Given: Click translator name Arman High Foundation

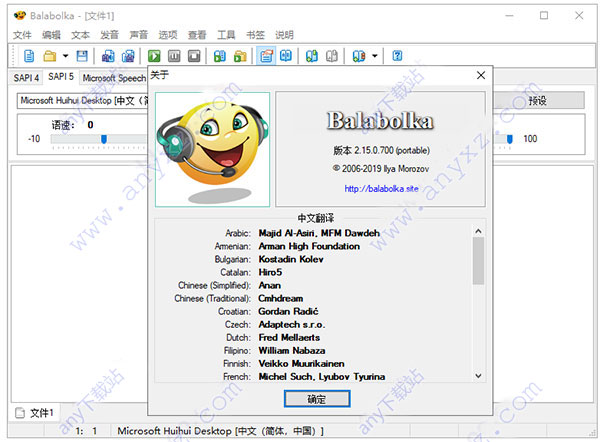Looking at the screenshot, I should (309, 246).
